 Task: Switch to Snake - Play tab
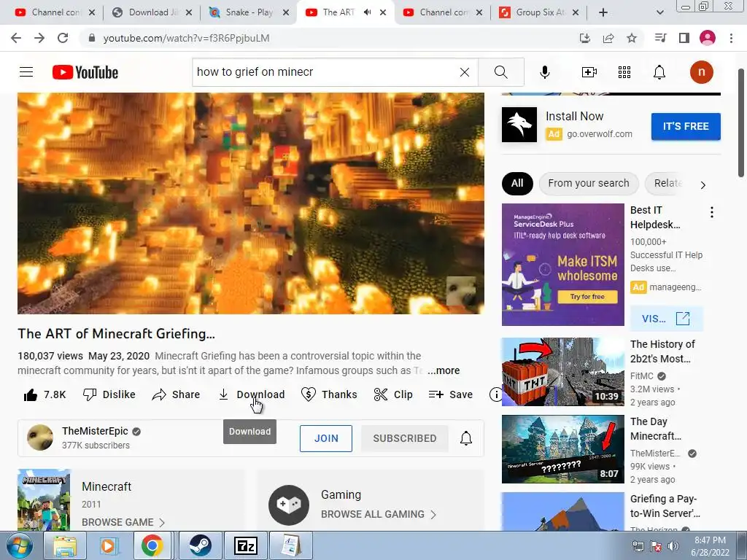pyautogui.click(x=249, y=12)
